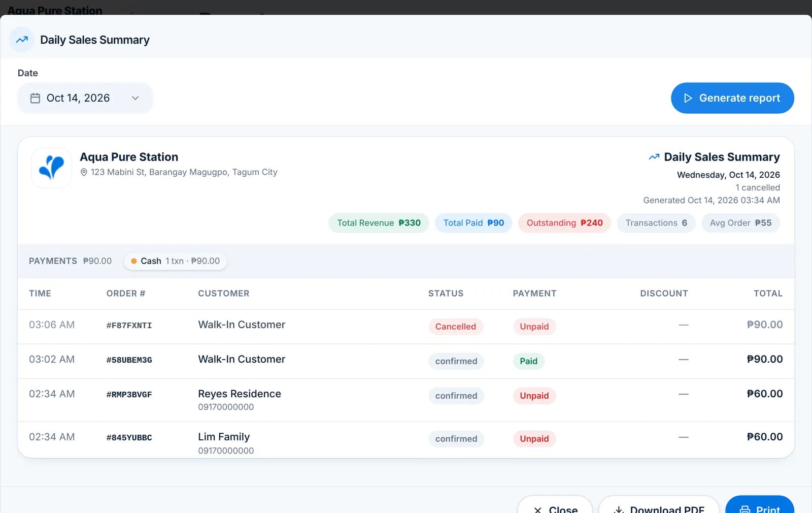Screen dimensions: 812x513
Task: Select the Avg Order ₱55 pill
Action: point(740,223)
